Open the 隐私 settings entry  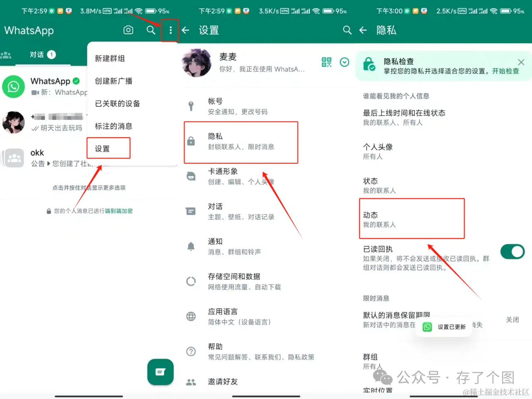266,141
